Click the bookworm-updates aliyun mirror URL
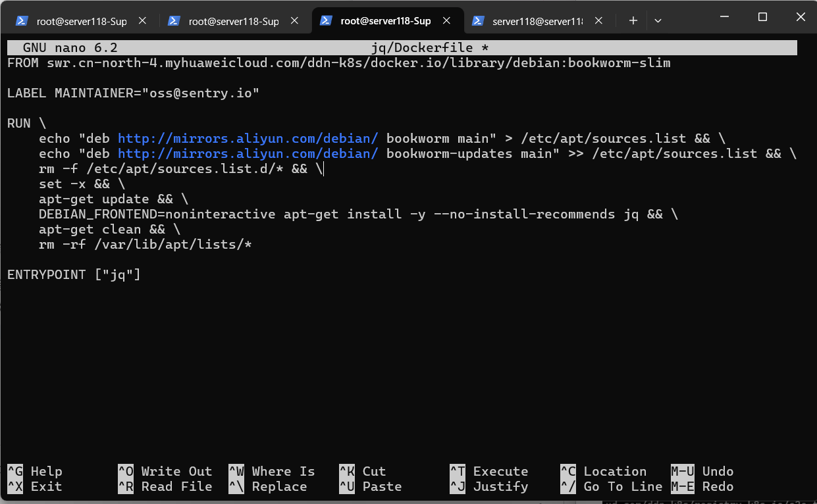Screen dimensions: 817x504 point(248,153)
